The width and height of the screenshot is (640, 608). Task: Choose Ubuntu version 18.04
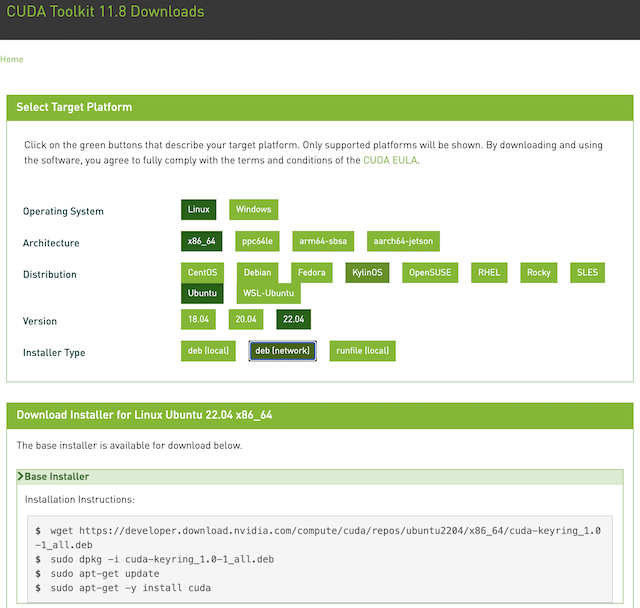198,320
